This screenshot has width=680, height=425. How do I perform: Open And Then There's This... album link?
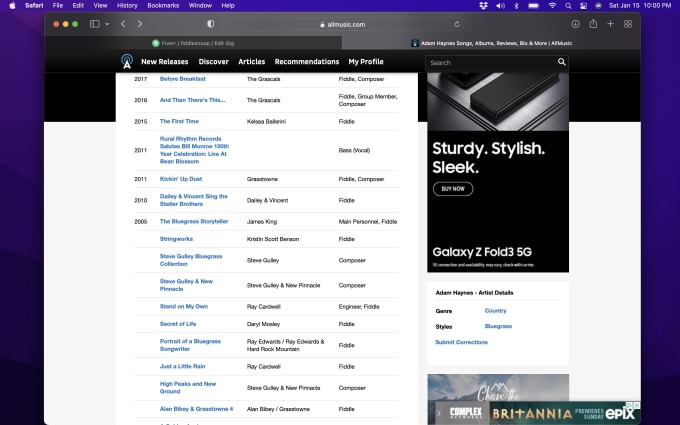tap(192, 100)
